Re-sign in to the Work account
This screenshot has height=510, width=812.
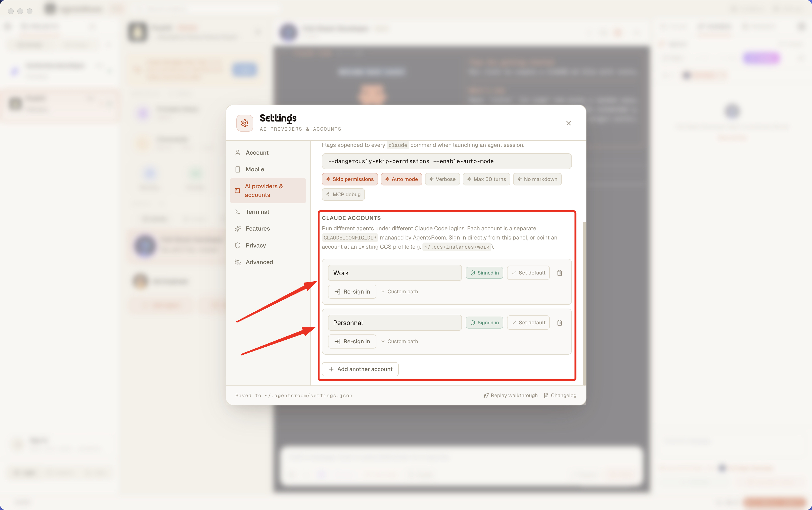tap(352, 291)
